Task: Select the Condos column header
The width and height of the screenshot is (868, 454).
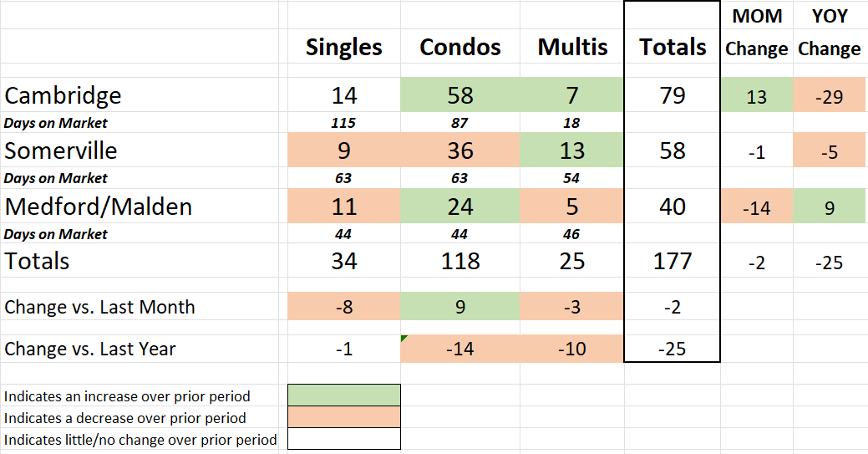Action: click(x=460, y=48)
